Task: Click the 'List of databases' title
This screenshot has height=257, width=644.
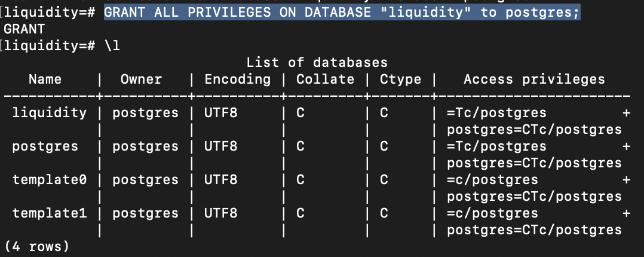Action: point(317,62)
